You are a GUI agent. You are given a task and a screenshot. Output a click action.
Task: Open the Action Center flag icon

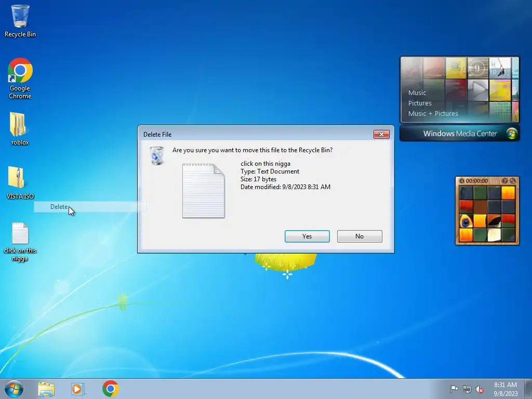point(454,389)
